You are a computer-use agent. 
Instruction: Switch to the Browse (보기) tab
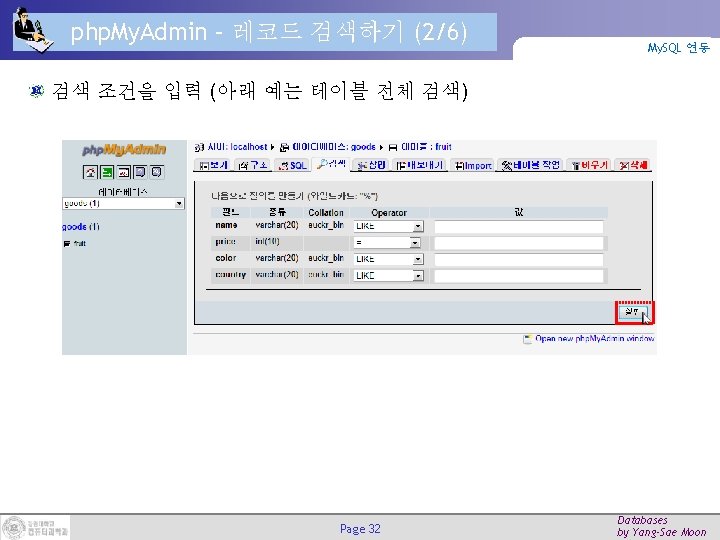[x=213, y=165]
